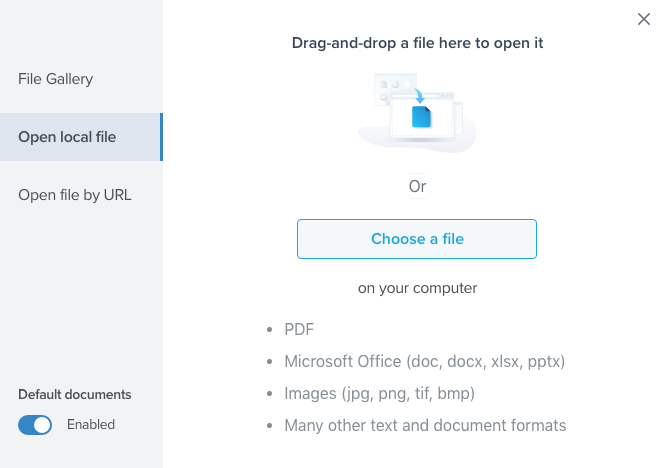The image size is (666, 468).
Task: Switch to the File Gallery tab
Action: 56,78
